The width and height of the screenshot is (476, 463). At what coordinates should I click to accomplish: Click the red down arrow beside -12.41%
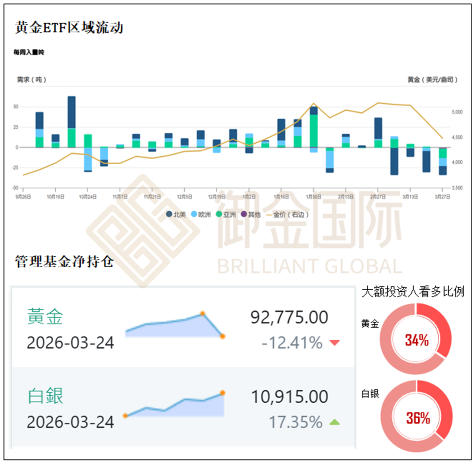(334, 343)
